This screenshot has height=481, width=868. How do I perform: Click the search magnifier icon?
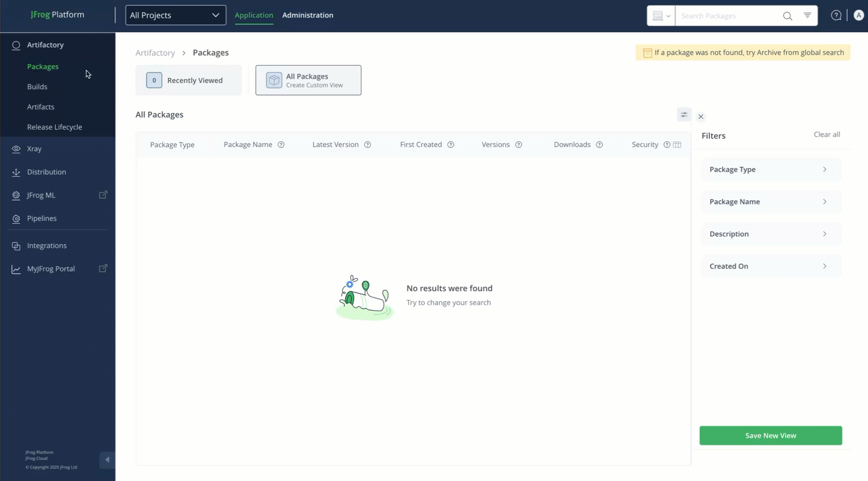(x=787, y=16)
